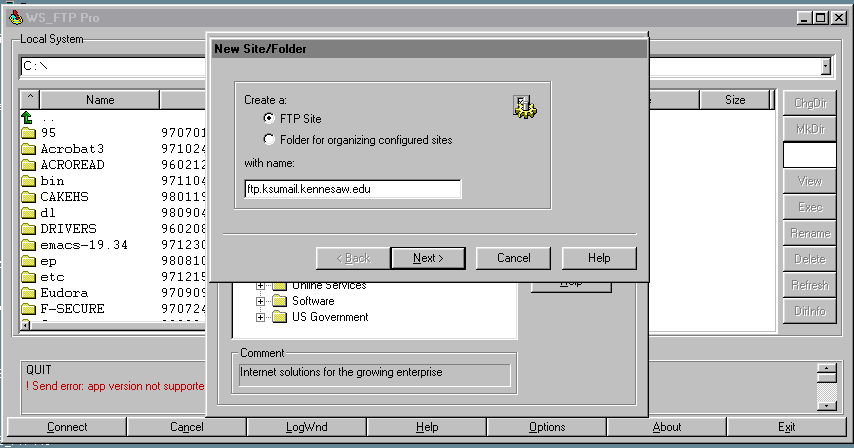Click the Size column header in remote pane
This screenshot has height=448, width=854.
735,100
